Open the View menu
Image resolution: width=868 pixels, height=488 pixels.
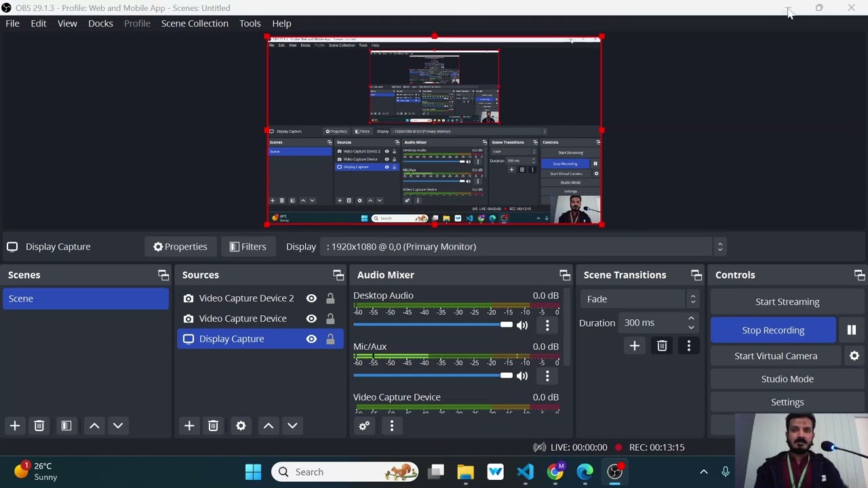(67, 23)
